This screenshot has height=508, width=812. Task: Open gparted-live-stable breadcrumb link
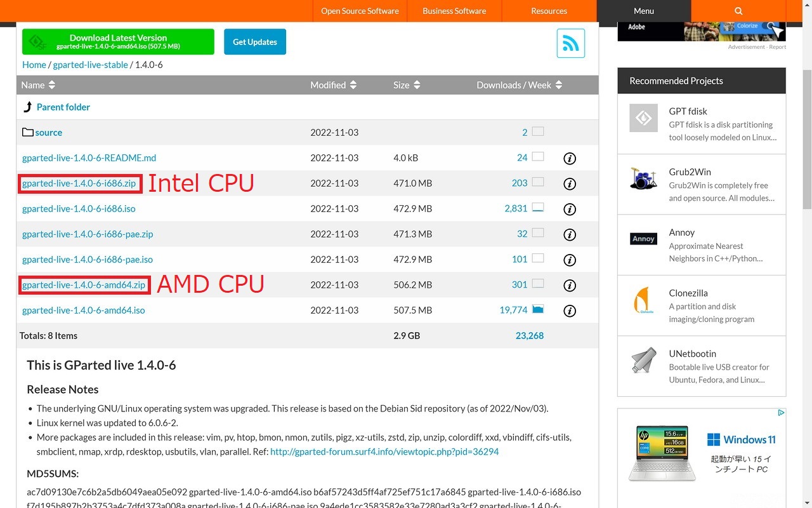[x=91, y=65]
